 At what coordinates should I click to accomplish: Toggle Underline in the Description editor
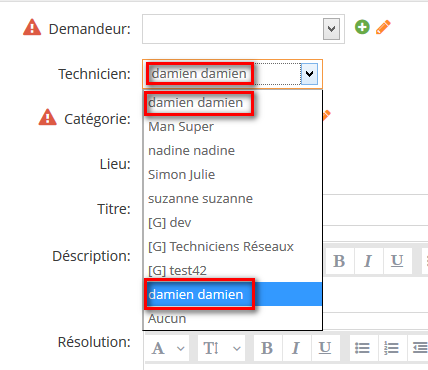397,261
